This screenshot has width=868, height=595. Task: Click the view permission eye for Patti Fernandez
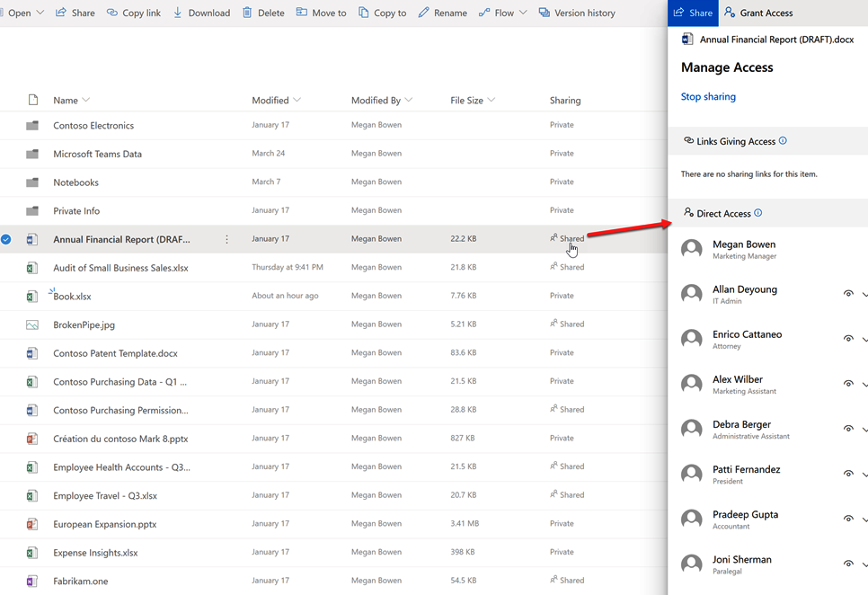pyautogui.click(x=848, y=474)
